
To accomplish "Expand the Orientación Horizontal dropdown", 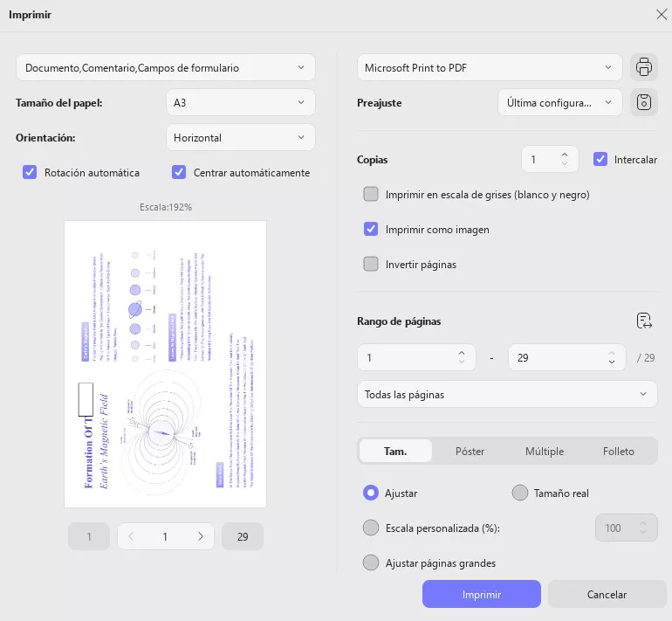I will coord(240,137).
